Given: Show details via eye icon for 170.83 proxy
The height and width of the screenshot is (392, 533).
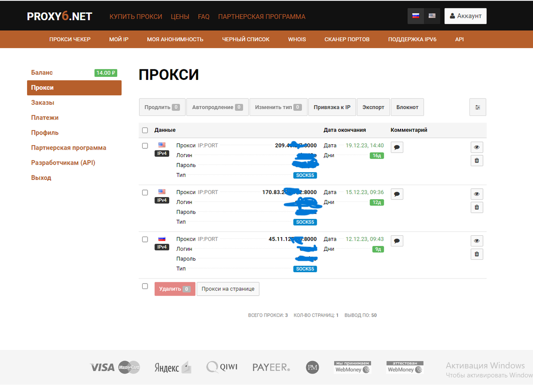Looking at the screenshot, I should pyautogui.click(x=477, y=194).
